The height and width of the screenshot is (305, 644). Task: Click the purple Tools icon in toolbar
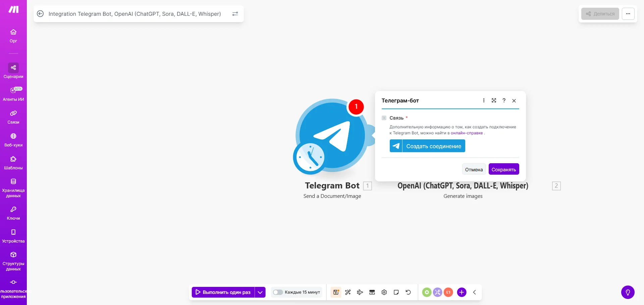point(437,292)
